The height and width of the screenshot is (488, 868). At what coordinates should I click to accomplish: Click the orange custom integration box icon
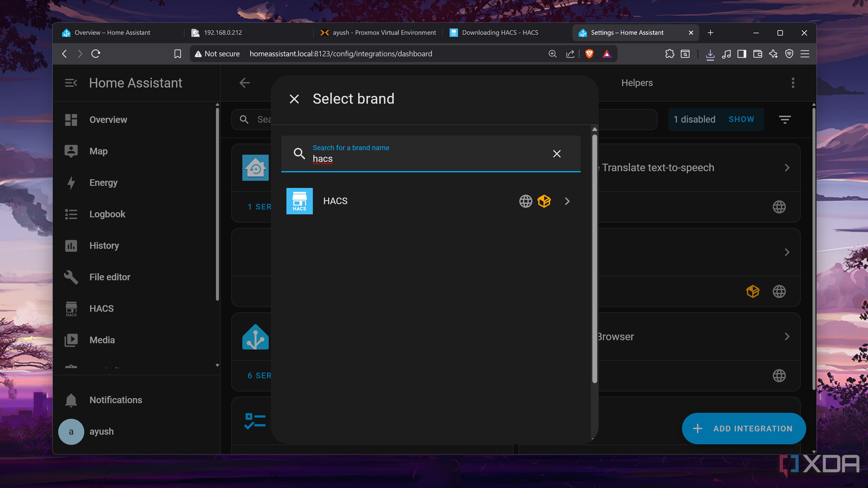(544, 201)
